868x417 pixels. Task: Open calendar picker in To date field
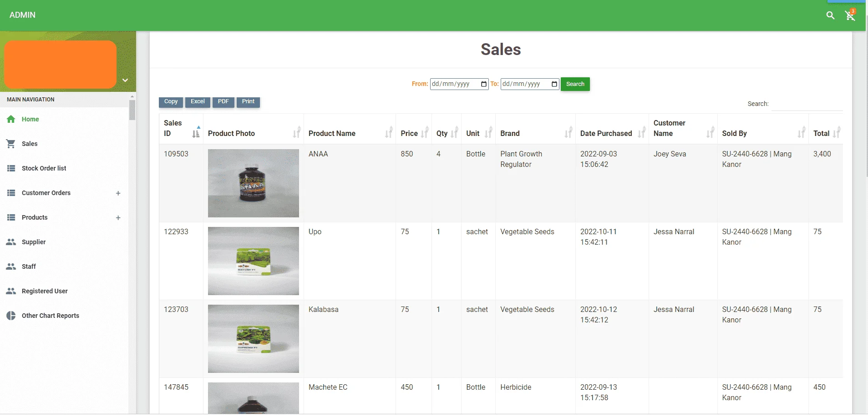[x=554, y=84]
